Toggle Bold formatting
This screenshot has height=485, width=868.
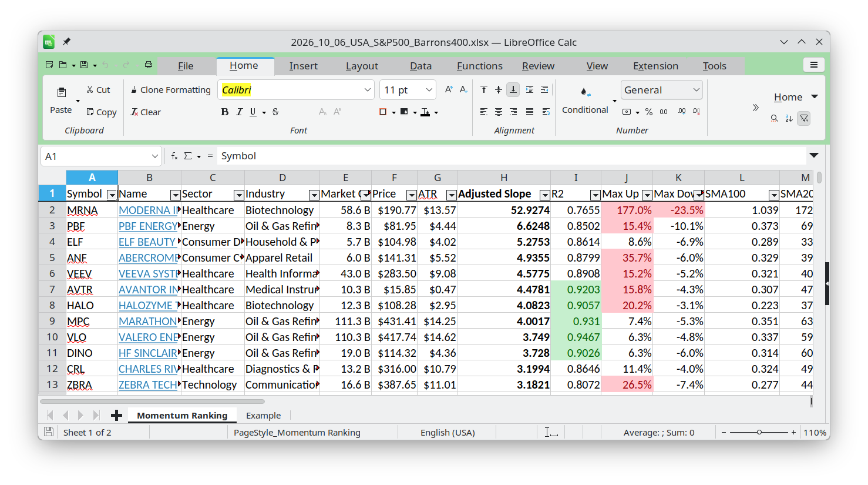point(224,112)
